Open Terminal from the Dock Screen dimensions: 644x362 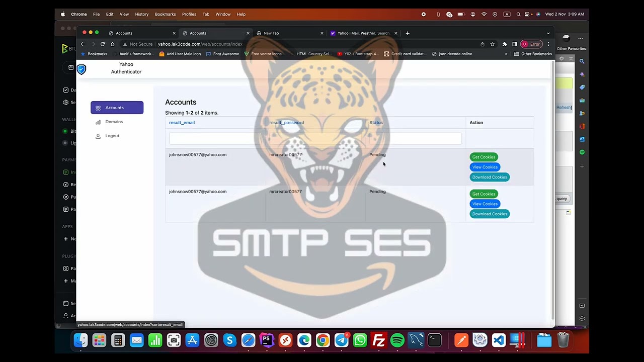click(x=434, y=340)
